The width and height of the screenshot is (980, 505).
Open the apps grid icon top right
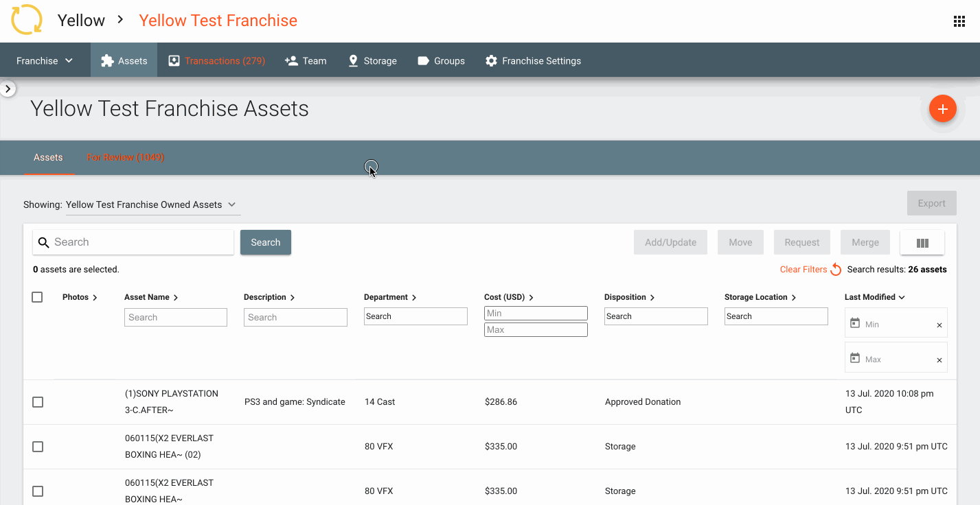point(959,21)
